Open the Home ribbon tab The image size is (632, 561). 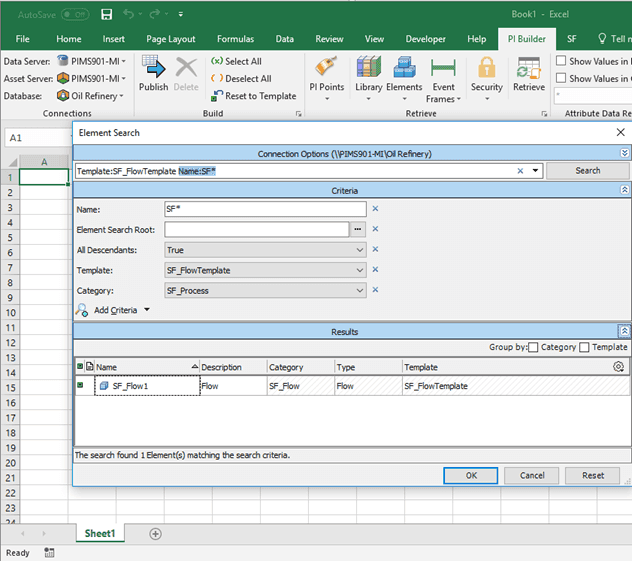point(69,39)
